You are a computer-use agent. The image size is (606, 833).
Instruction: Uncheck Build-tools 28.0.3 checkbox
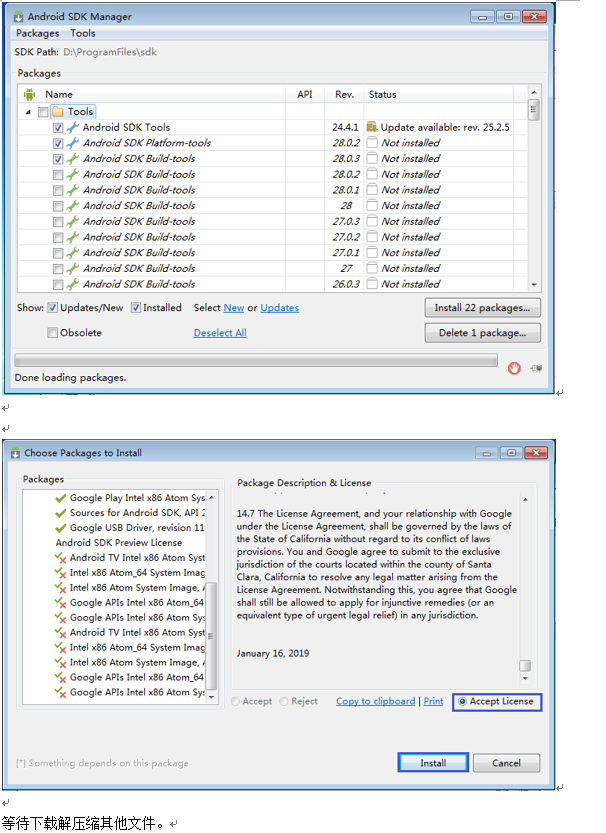[x=58, y=159]
